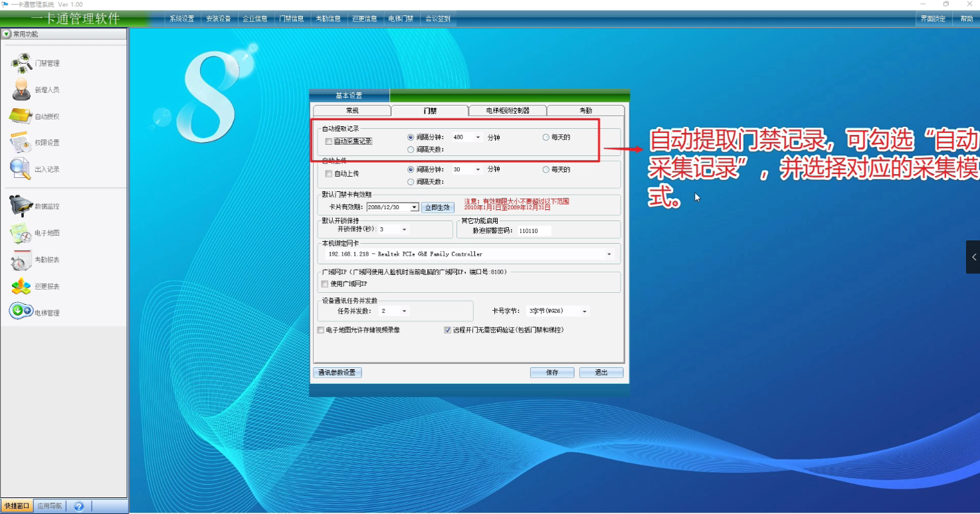Select 每天的 radio under 自动提取记录

pos(546,137)
